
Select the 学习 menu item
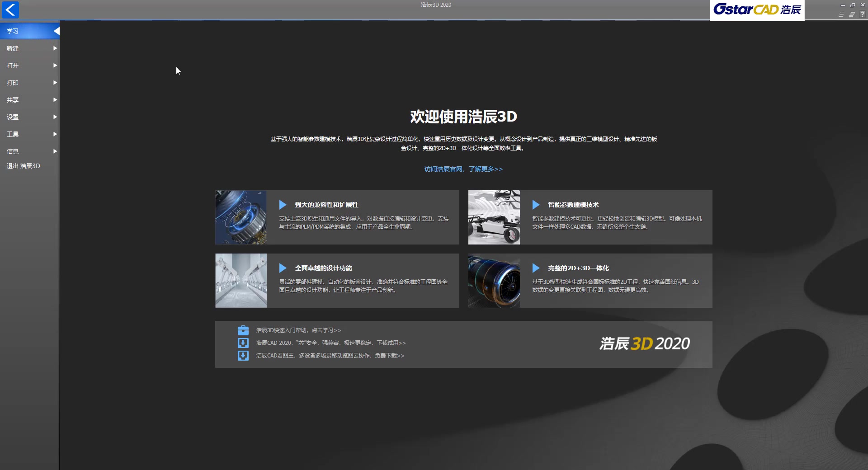tap(30, 31)
